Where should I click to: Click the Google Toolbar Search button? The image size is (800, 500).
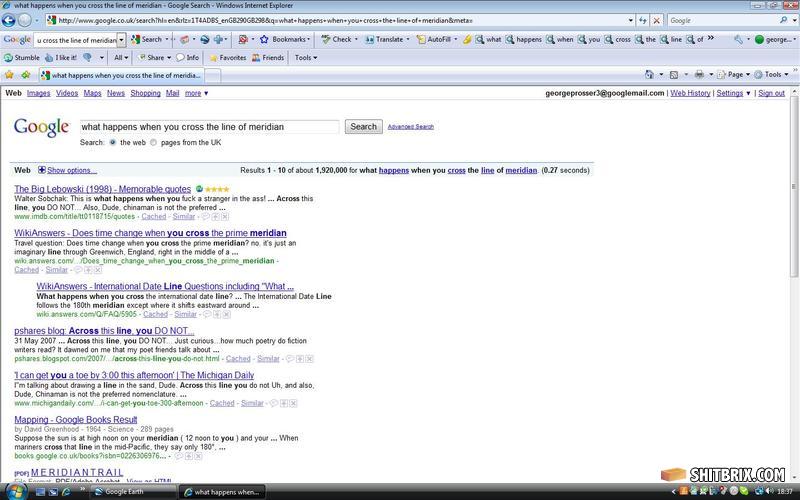(x=146, y=39)
